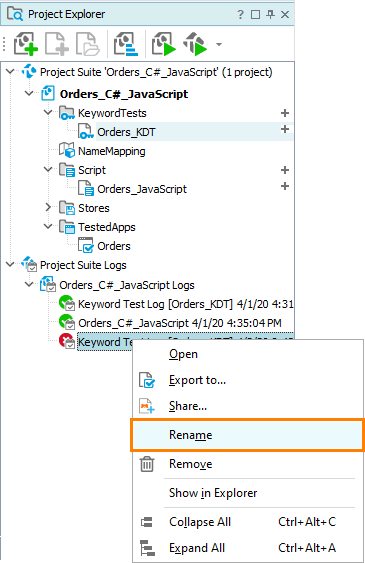This screenshot has height=563, width=365.
Task: Select Orders_C#_JavaScript Logs item
Action: coord(127,285)
